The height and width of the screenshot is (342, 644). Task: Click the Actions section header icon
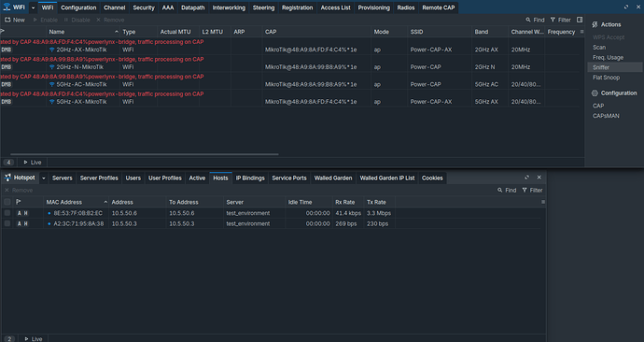(x=595, y=24)
